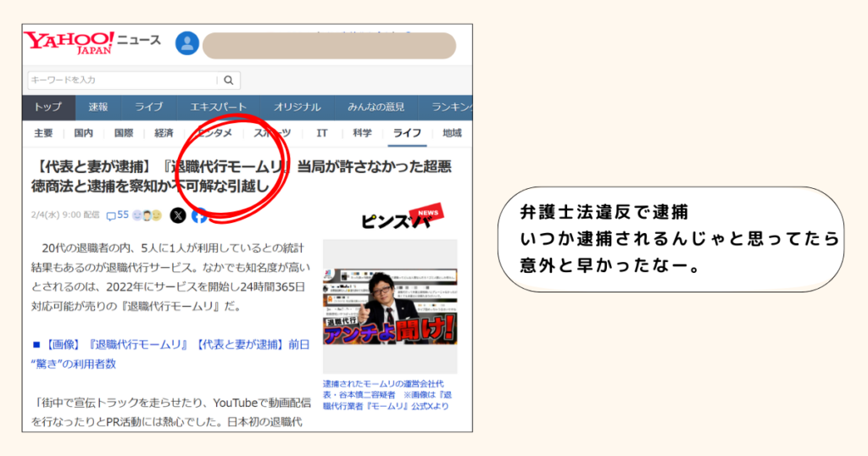868x456 pixels.
Task: Click the article thumbnail of the arrested representative
Action: pos(390,306)
